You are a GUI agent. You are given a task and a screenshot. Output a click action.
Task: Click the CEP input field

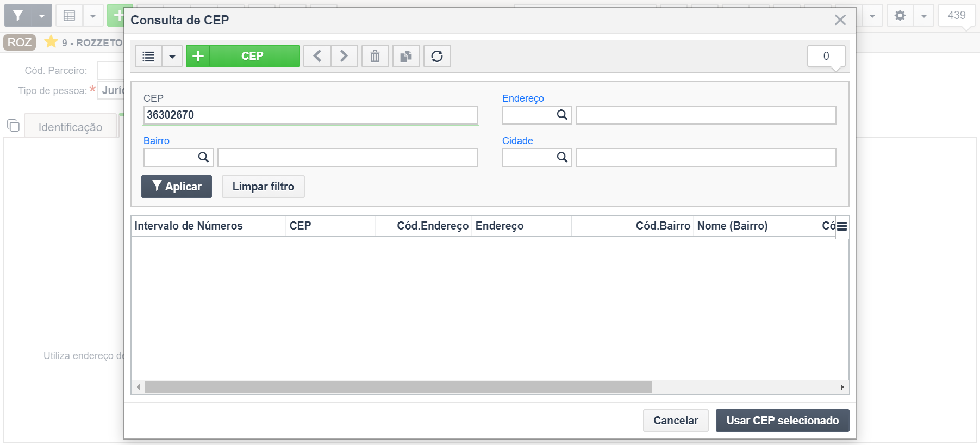click(x=310, y=115)
